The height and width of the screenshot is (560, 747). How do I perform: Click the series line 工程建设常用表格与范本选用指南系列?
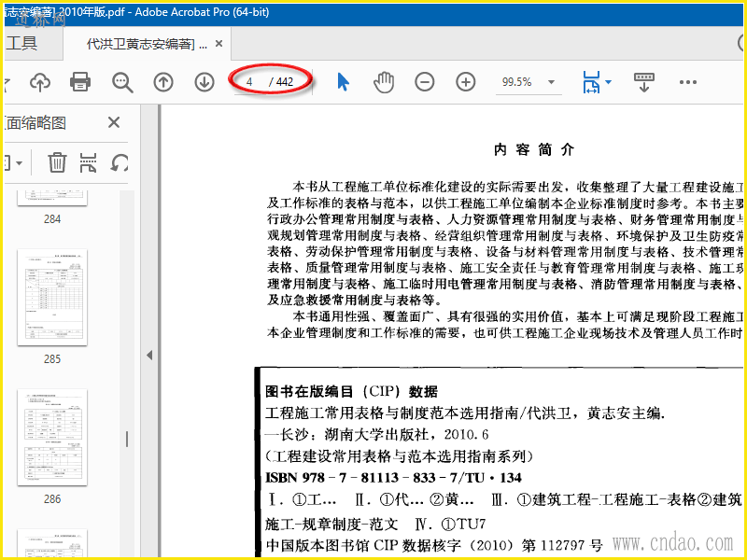pyautogui.click(x=400, y=456)
